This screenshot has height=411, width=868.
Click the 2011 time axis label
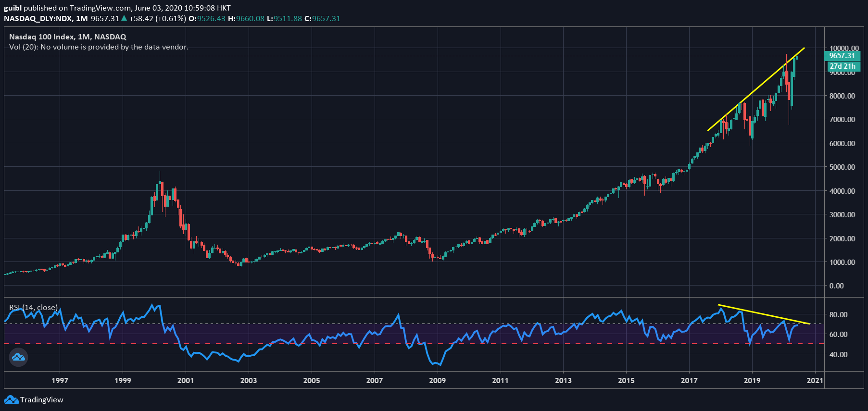pyautogui.click(x=501, y=380)
